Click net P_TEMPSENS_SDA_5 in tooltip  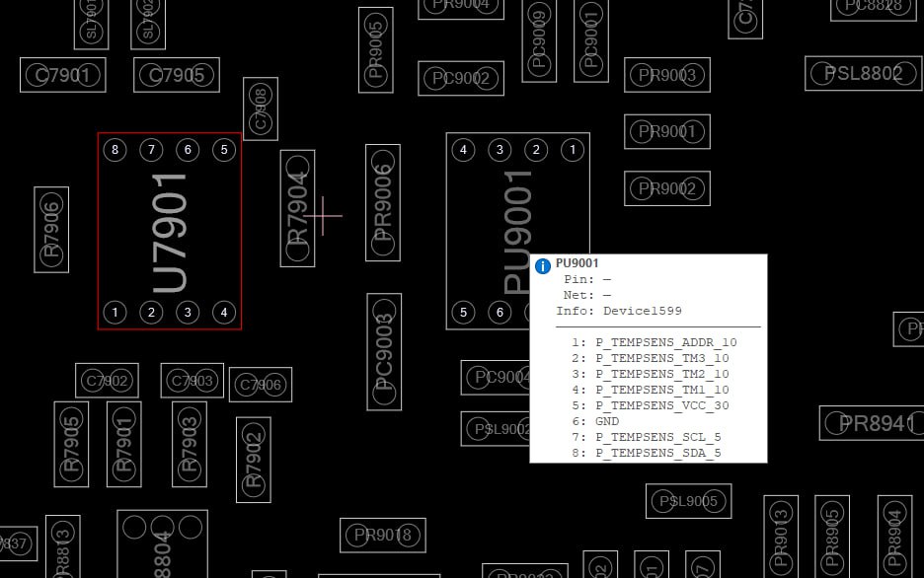click(x=657, y=453)
